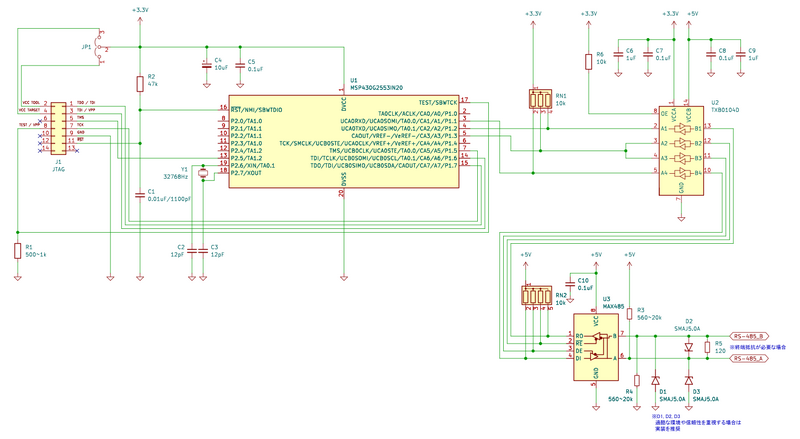Click the U2 TXB0104D label

click(726, 106)
